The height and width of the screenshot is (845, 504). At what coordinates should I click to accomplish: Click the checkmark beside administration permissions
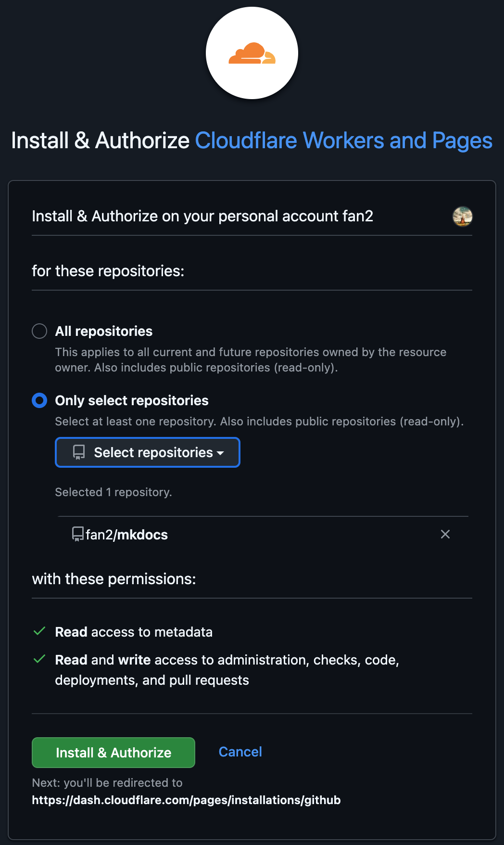pyautogui.click(x=39, y=659)
